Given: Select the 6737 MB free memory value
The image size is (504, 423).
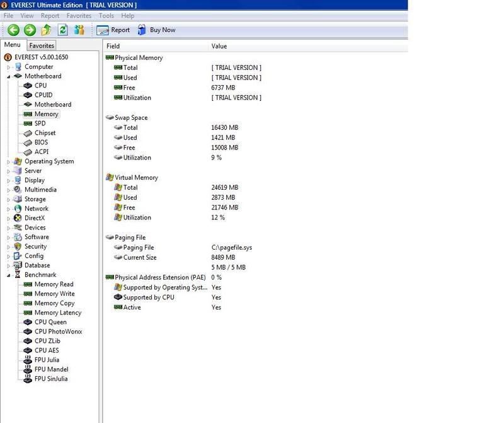Looking at the screenshot, I should (223, 88).
